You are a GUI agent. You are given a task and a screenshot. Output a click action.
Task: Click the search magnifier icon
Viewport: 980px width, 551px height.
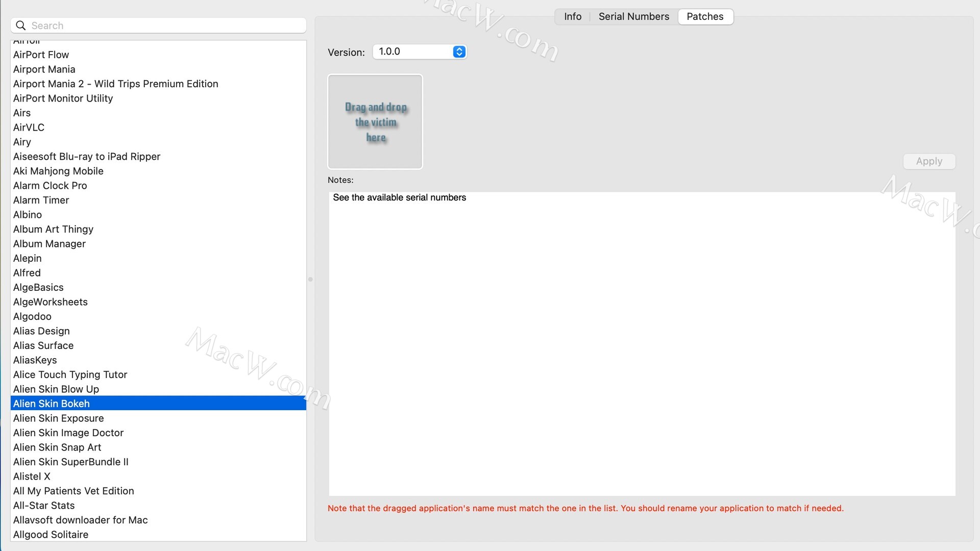(21, 26)
